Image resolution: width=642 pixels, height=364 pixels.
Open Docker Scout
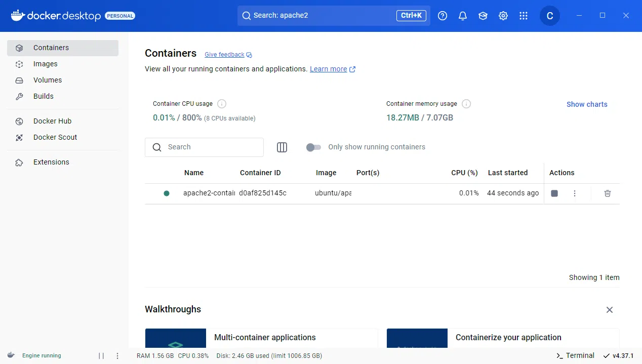pyautogui.click(x=55, y=137)
